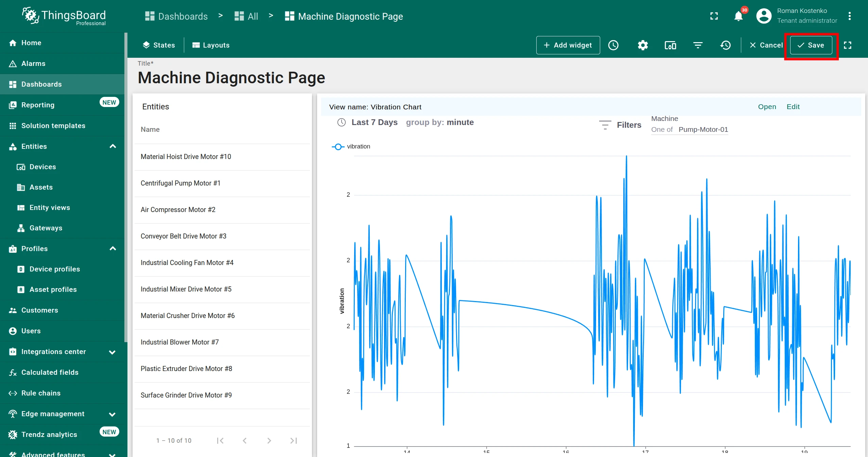Toggle the vibration legend series
The height and width of the screenshot is (457, 868).
click(x=351, y=146)
